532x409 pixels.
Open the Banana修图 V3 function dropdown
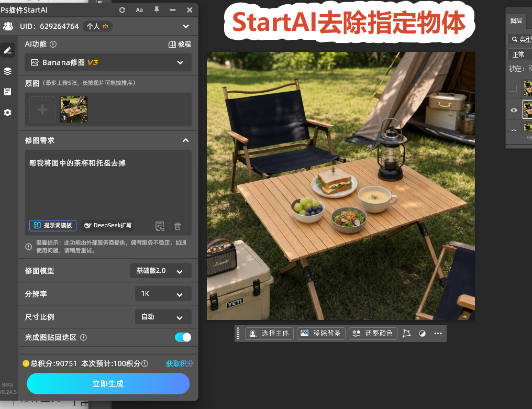pyautogui.click(x=108, y=62)
